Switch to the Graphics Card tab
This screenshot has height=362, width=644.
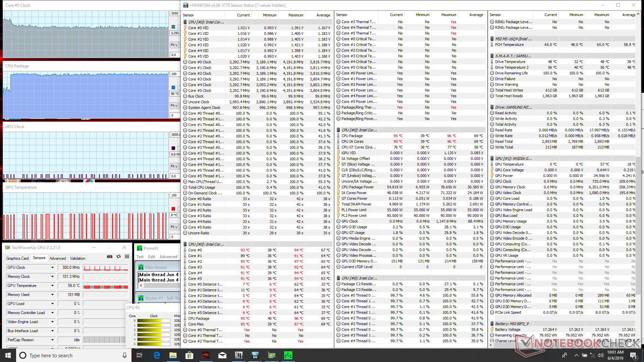(17, 258)
